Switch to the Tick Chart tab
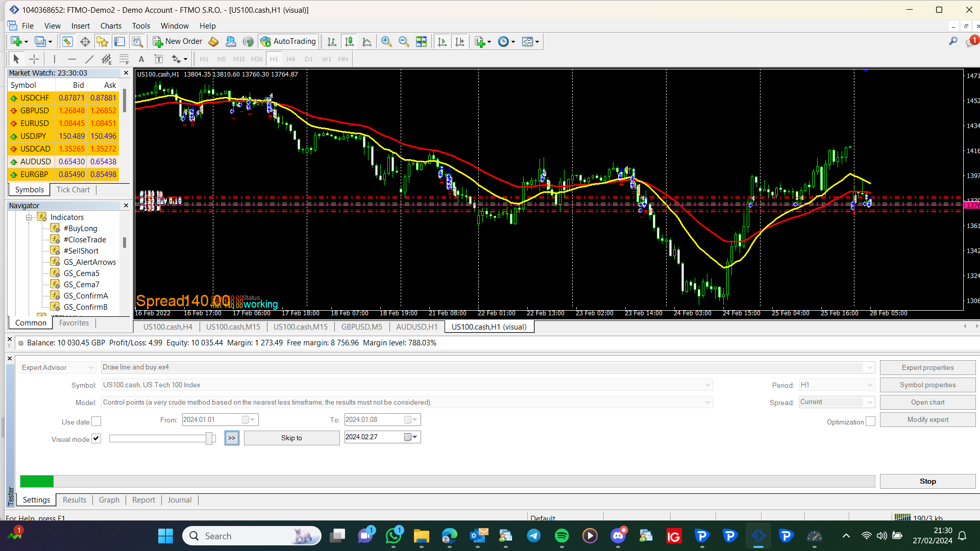980x551 pixels. pos(73,190)
